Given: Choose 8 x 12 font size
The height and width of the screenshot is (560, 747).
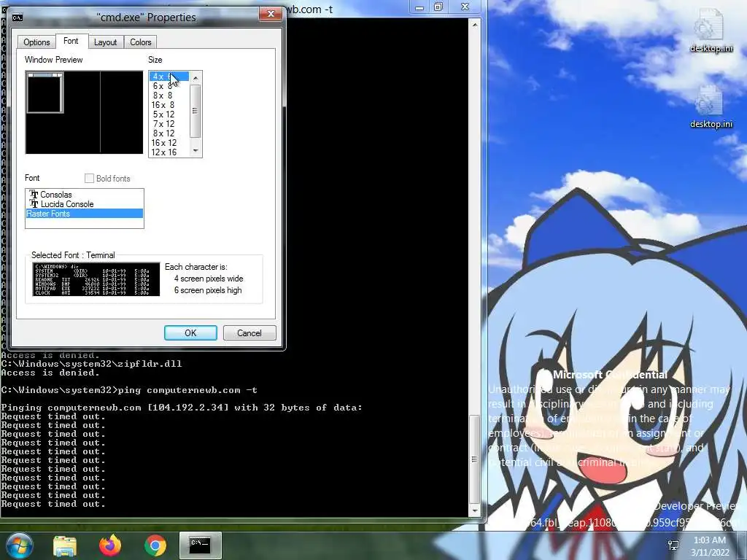Looking at the screenshot, I should point(169,133).
